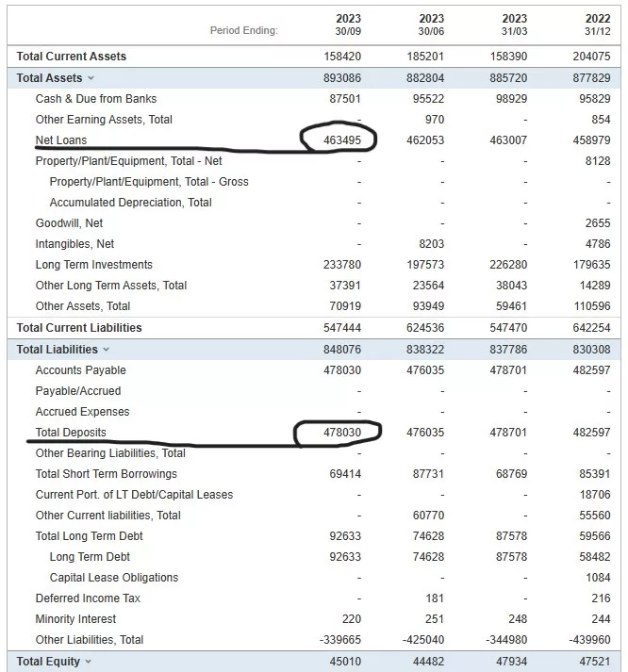This screenshot has width=628, height=672.
Task: Click Deferred Income Tax value 181
Action: click(x=435, y=598)
